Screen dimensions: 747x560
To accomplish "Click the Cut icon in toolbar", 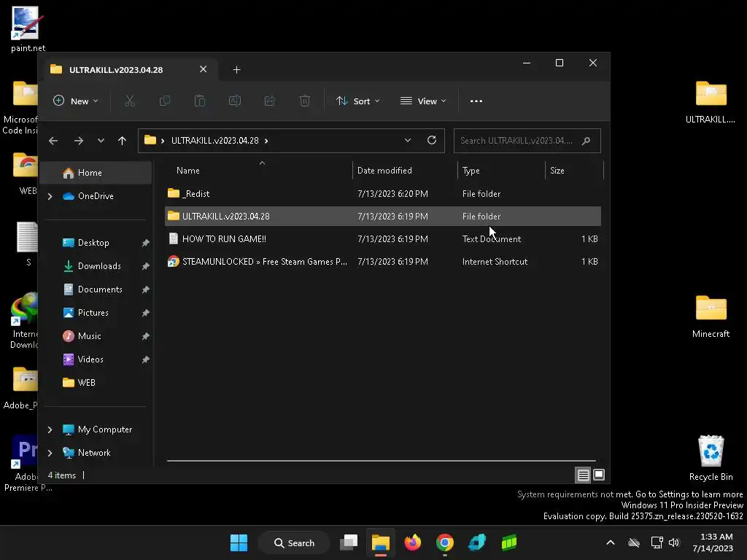I will [x=130, y=101].
